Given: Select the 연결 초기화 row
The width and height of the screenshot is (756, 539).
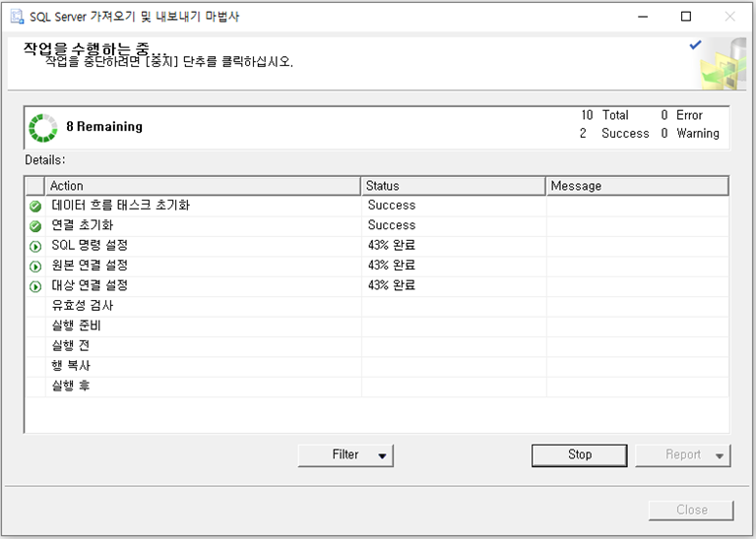Looking at the screenshot, I should [377, 225].
